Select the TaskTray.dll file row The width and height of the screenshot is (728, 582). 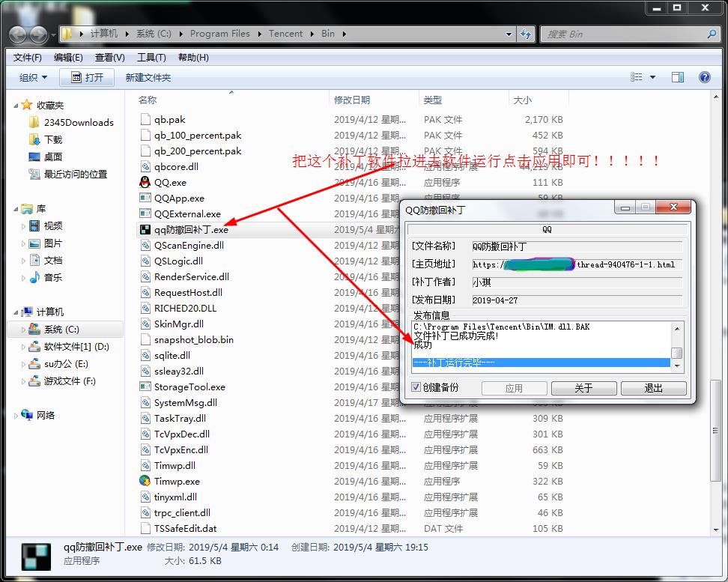click(x=353, y=418)
